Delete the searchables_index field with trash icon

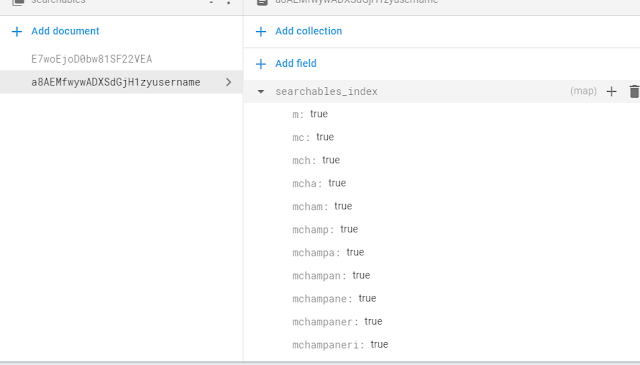tap(634, 91)
